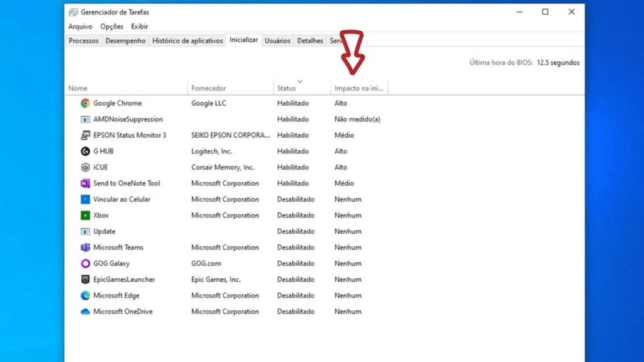Select the Microsoft Teams name text
This screenshot has width=644, height=362.
click(x=118, y=247)
